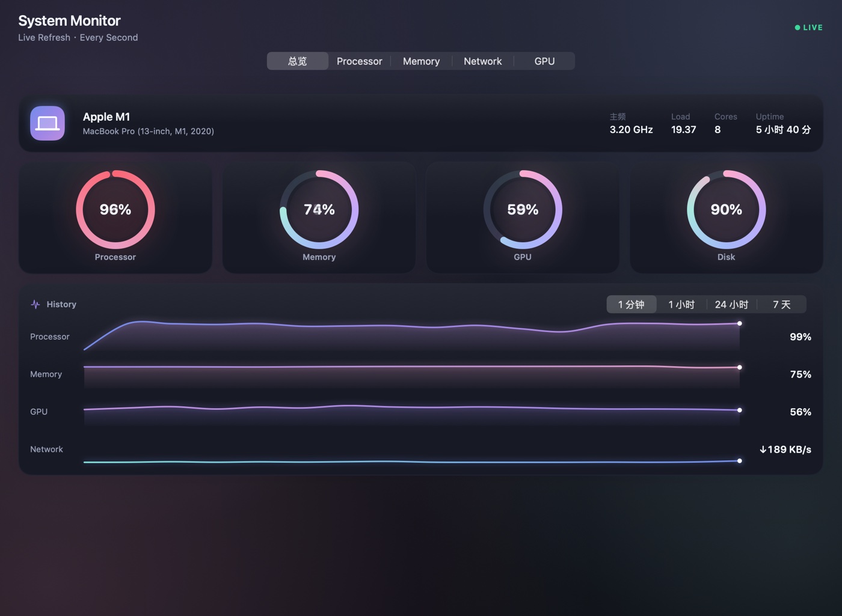Switch to the GPU tab
This screenshot has width=842, height=616.
click(544, 61)
